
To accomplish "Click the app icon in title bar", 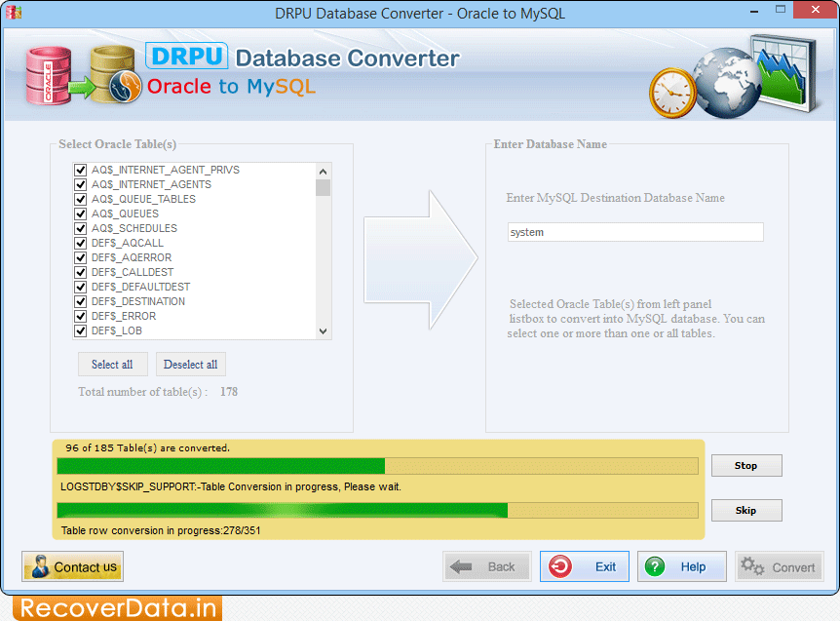I will (14, 12).
